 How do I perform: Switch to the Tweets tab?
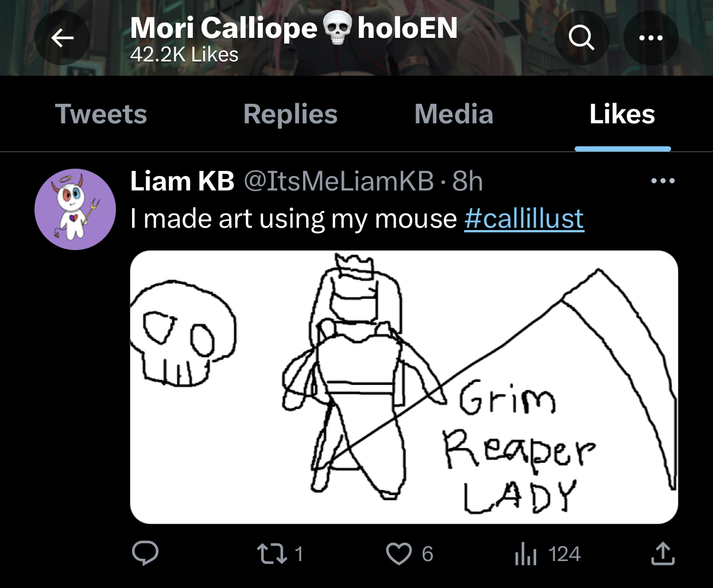pos(101,114)
